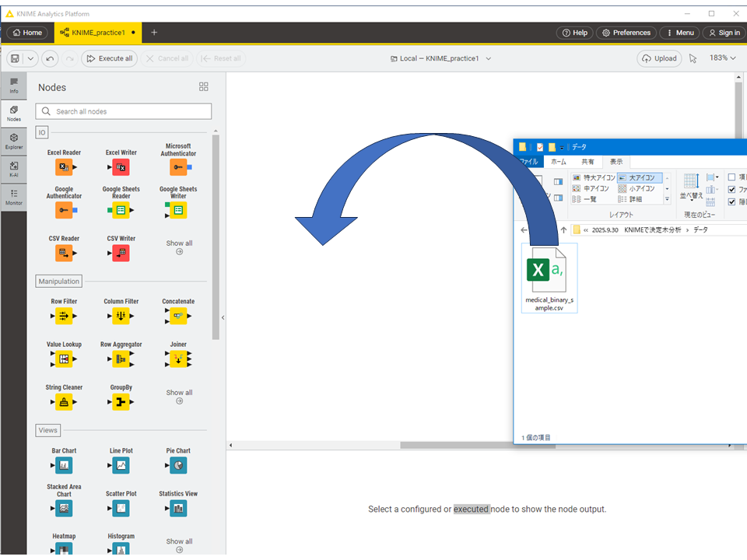Uncheck the ファ file extensions checkbox
The width and height of the screenshot is (747, 560).
tap(731, 190)
